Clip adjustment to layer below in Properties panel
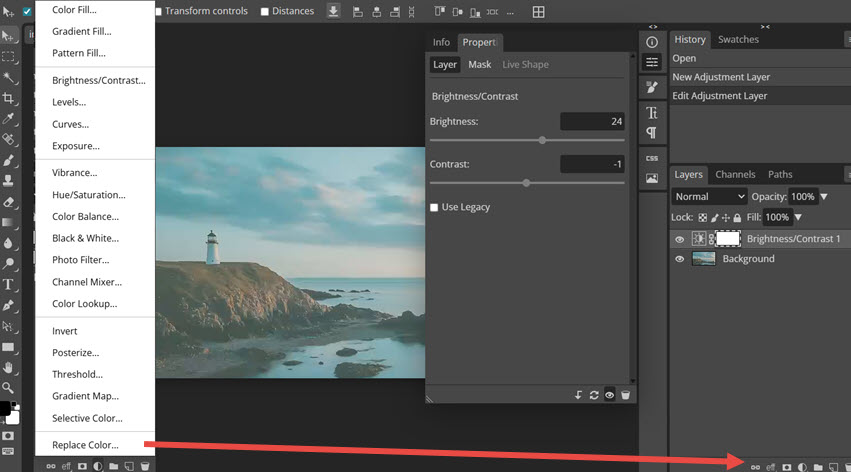Viewport: 851px width, 472px height. click(x=579, y=395)
